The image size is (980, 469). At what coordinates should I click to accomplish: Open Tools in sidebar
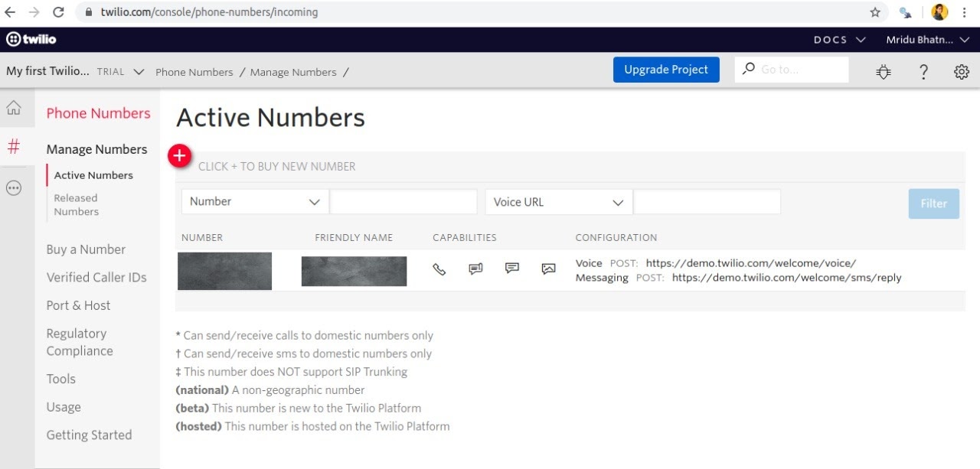60,379
